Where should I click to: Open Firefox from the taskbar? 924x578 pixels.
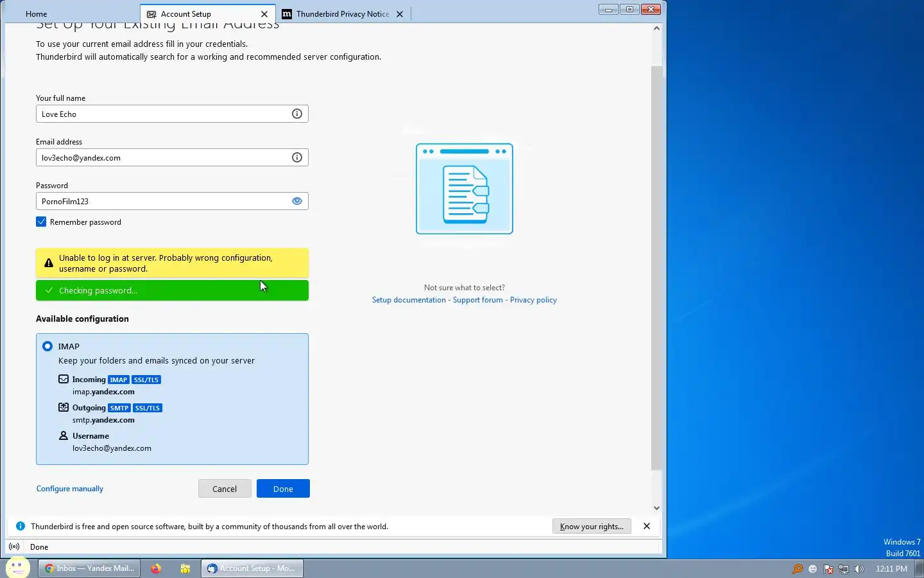point(156,568)
